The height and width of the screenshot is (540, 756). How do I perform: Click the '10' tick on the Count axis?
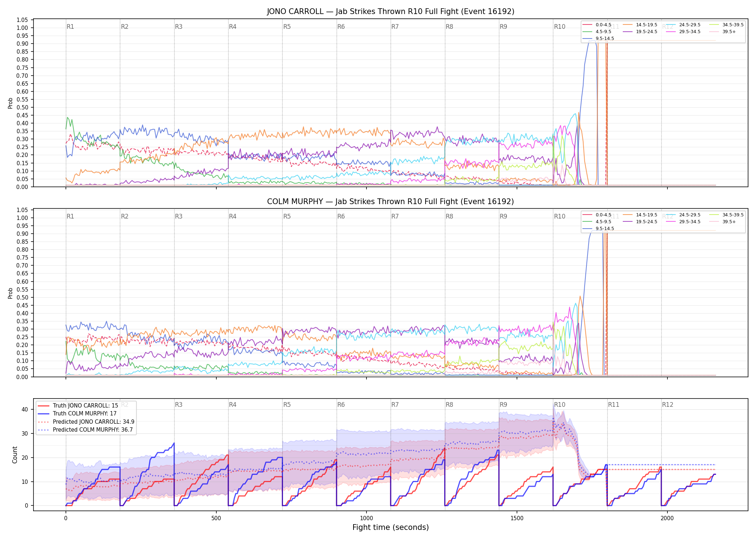click(x=25, y=482)
